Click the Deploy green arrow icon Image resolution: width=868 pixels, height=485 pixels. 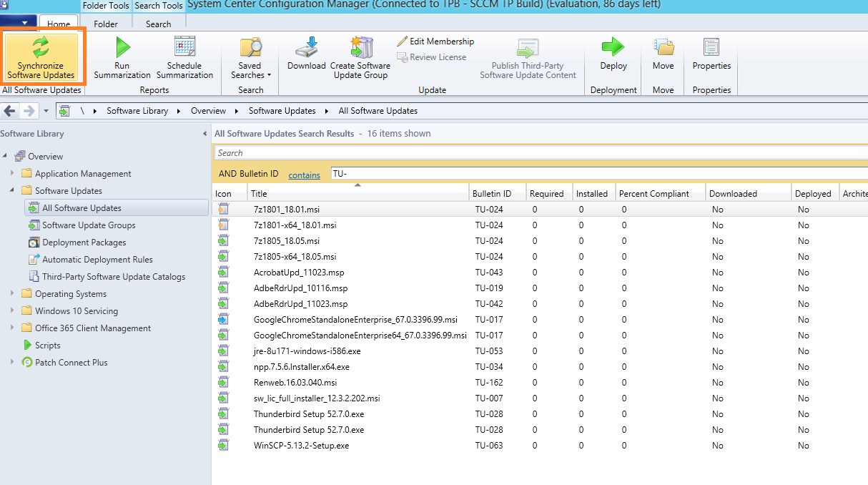click(x=613, y=48)
